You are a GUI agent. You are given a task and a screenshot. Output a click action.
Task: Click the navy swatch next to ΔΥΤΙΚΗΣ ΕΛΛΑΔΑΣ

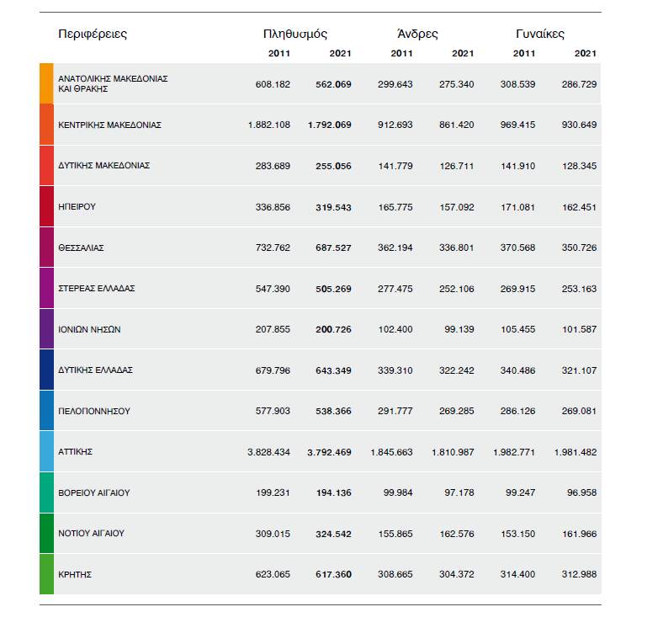[x=46, y=370]
